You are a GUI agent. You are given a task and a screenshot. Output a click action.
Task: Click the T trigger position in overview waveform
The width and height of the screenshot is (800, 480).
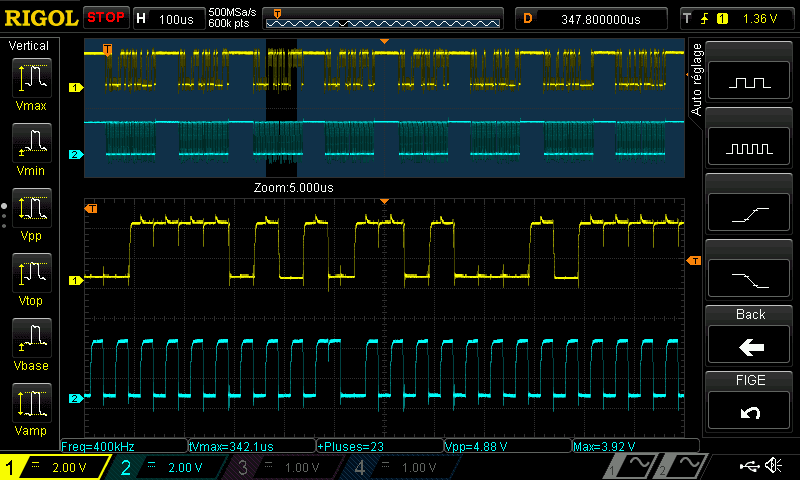[107, 49]
